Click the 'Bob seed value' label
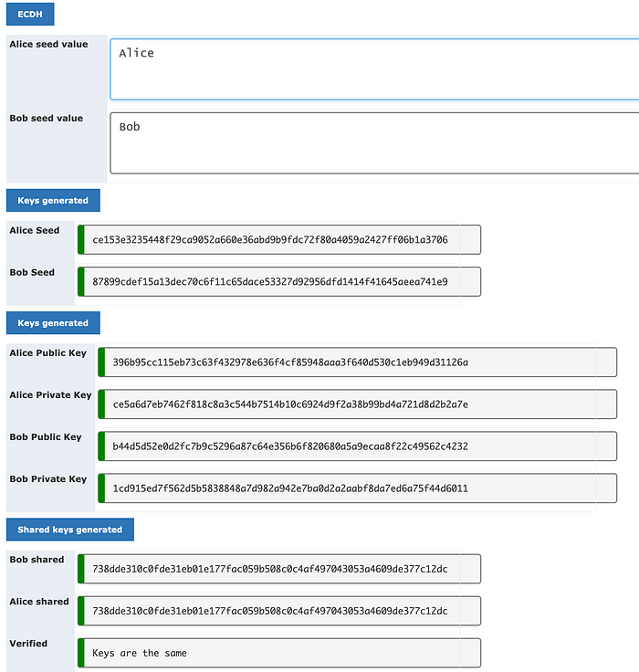Image resolution: width=639 pixels, height=672 pixels. coord(46,118)
